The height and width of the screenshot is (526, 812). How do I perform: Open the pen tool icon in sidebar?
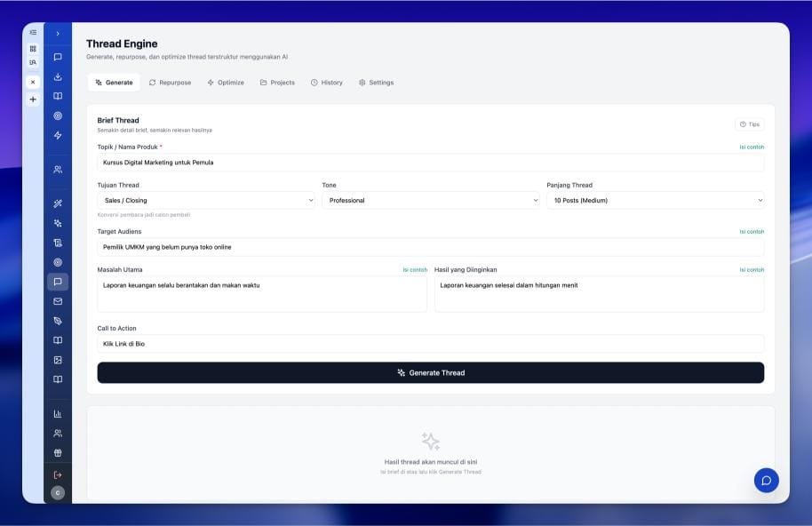(58, 321)
